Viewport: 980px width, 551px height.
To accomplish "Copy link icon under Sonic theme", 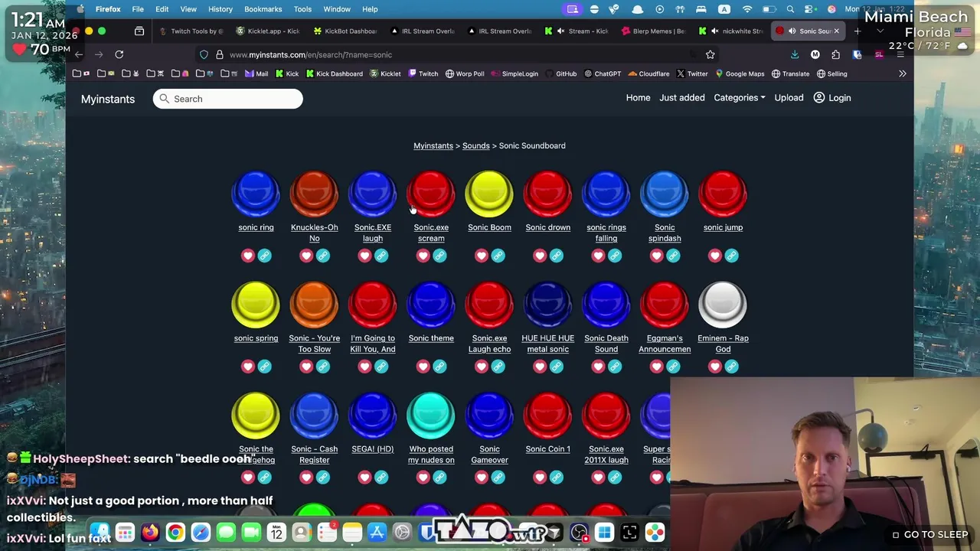I will pyautogui.click(x=439, y=367).
